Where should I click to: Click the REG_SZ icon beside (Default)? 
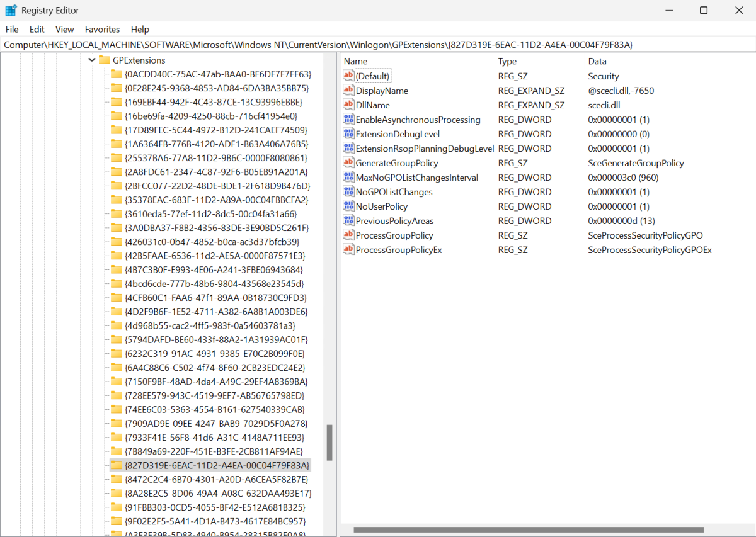(349, 76)
